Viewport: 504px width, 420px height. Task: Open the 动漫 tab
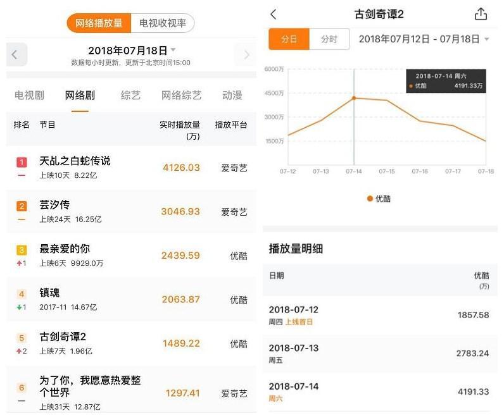(232, 96)
